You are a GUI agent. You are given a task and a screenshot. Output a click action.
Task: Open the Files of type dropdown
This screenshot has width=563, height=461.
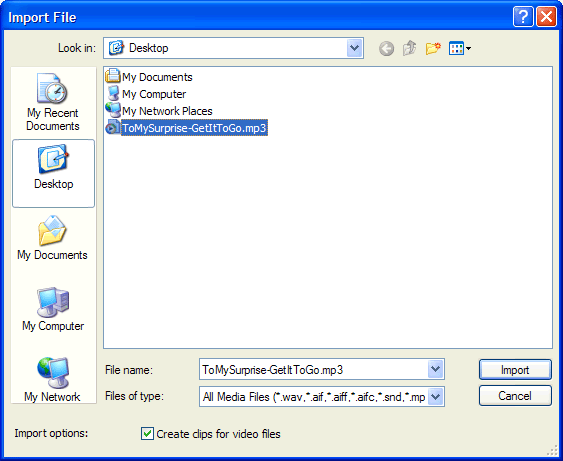pyautogui.click(x=436, y=396)
